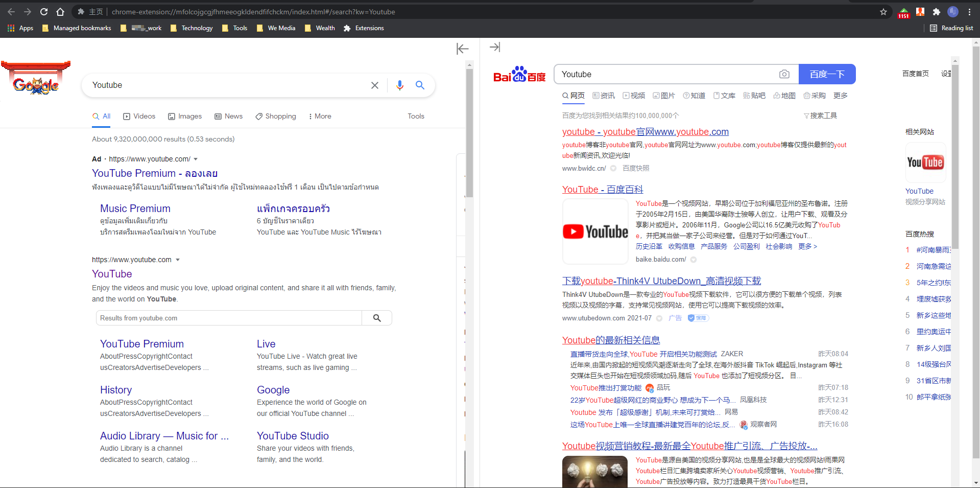The width and height of the screenshot is (980, 488).
Task: Reload the page with the refresh icon
Action: pyautogui.click(x=44, y=12)
